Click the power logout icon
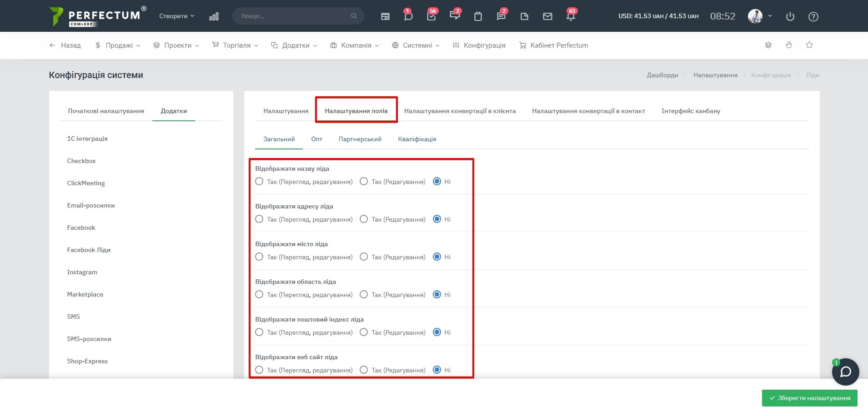The image size is (868, 416). pyautogui.click(x=790, y=16)
